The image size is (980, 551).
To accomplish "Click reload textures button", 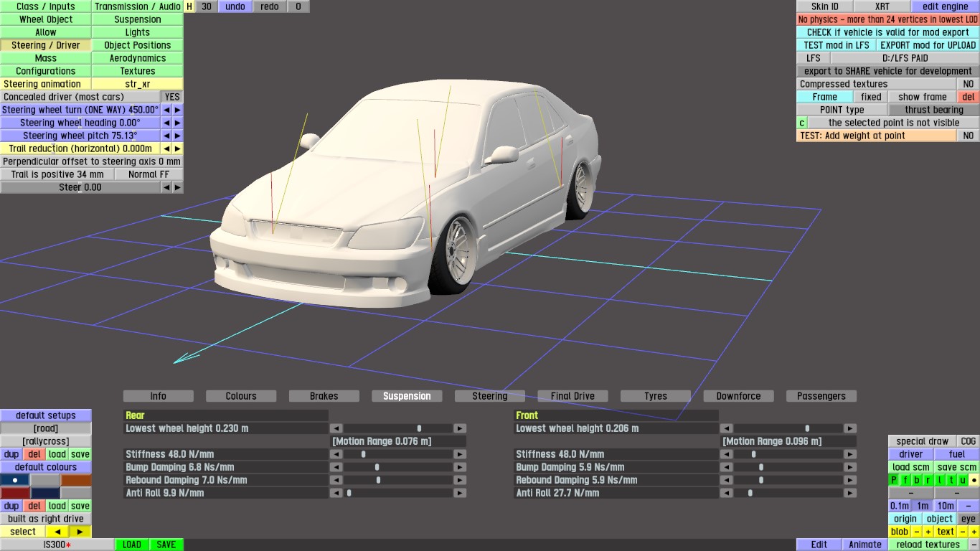I will point(928,545).
